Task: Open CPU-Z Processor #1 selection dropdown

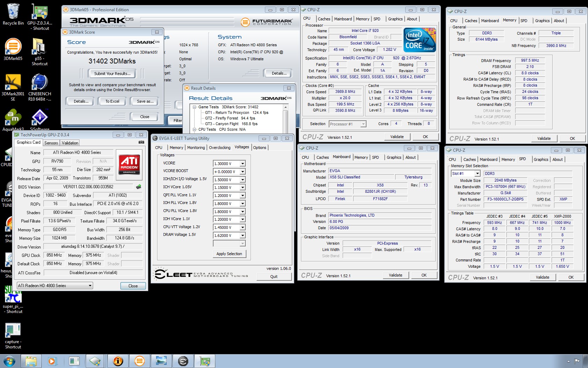Action: [363, 124]
